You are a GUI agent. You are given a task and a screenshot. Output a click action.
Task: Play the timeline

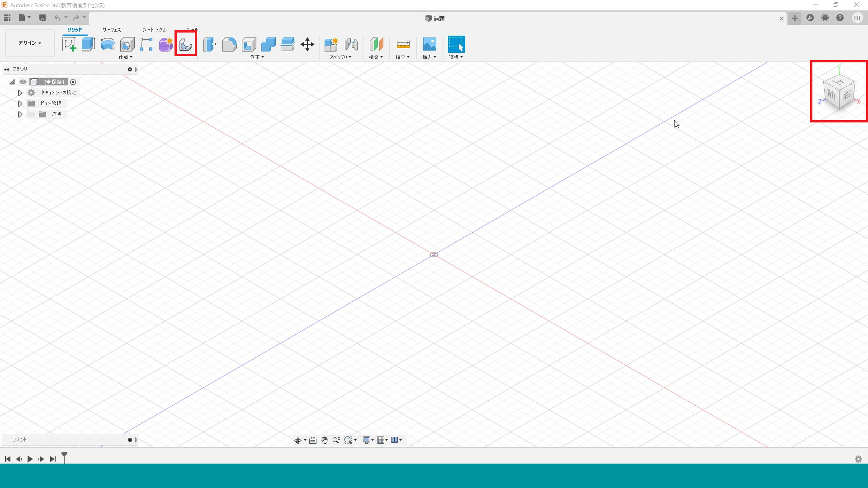click(x=30, y=459)
